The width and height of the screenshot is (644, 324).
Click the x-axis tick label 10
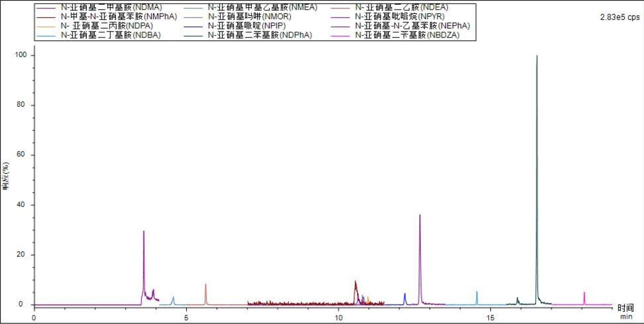click(x=338, y=318)
